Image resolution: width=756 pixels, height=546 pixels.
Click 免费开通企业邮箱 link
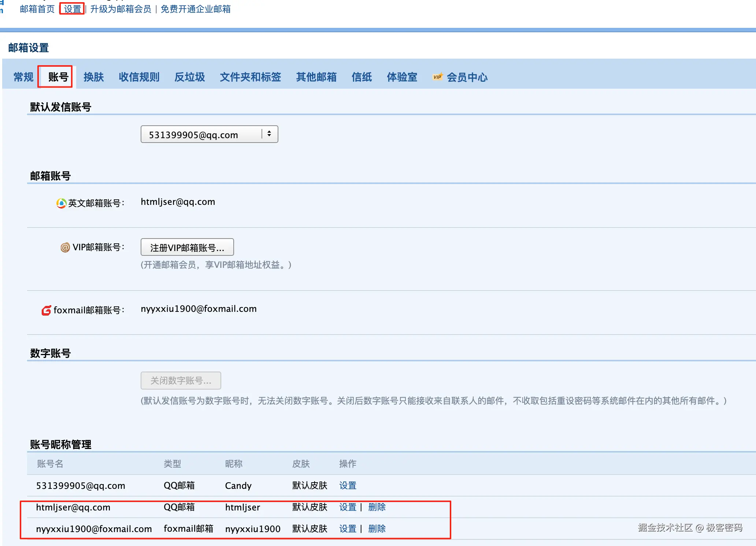click(196, 9)
